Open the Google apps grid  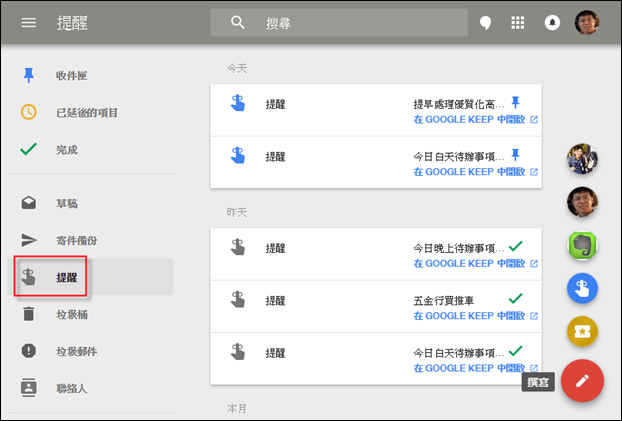517,23
